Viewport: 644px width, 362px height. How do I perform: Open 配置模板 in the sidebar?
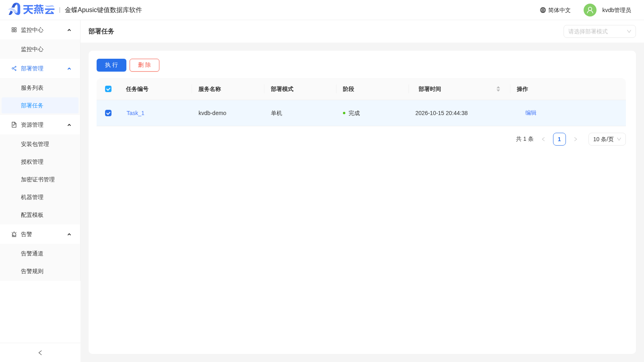pyautogui.click(x=40, y=215)
